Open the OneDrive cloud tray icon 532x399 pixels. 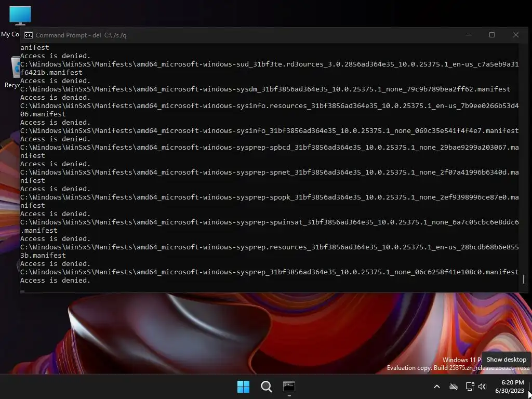454,387
